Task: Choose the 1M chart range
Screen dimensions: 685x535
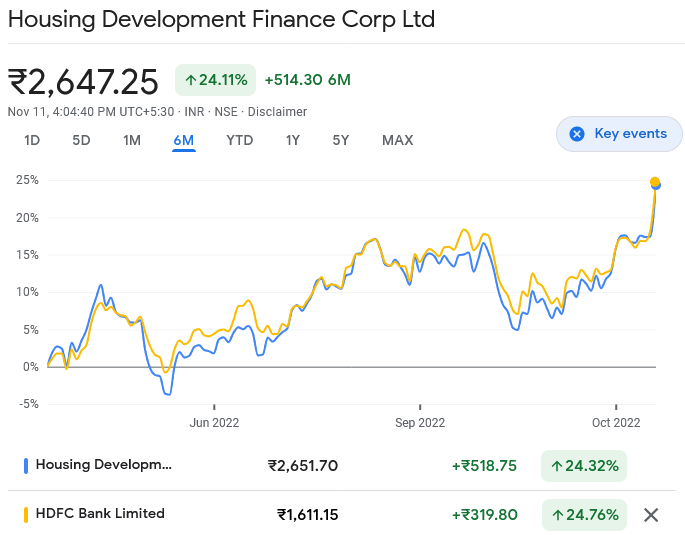Action: 132,140
